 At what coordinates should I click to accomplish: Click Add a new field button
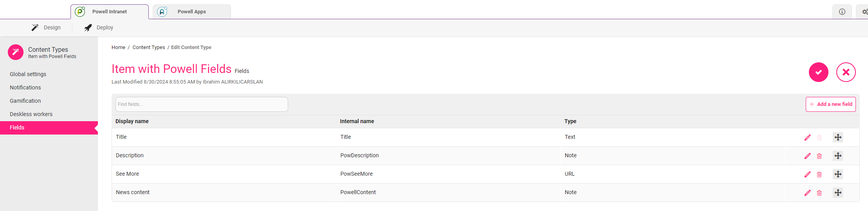[x=831, y=104]
